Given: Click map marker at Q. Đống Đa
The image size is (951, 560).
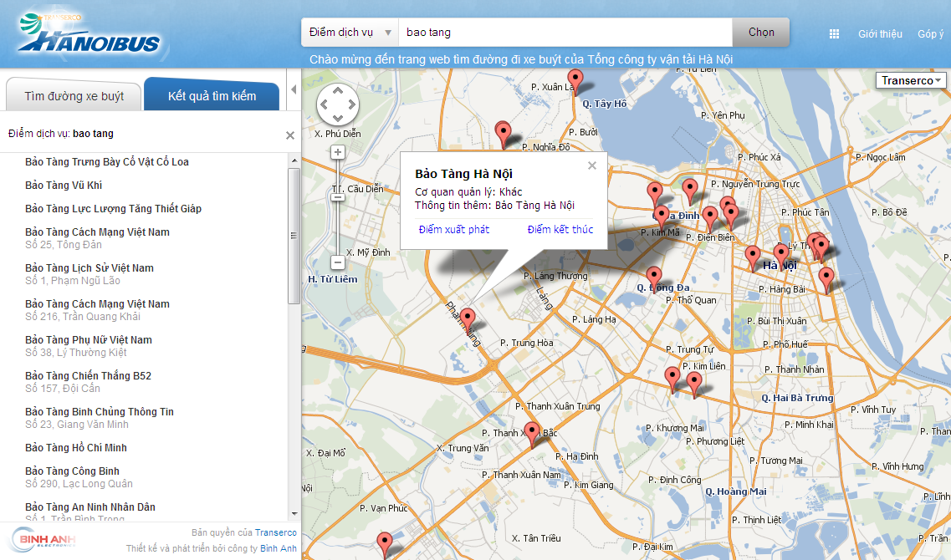Looking at the screenshot, I should 653,278.
